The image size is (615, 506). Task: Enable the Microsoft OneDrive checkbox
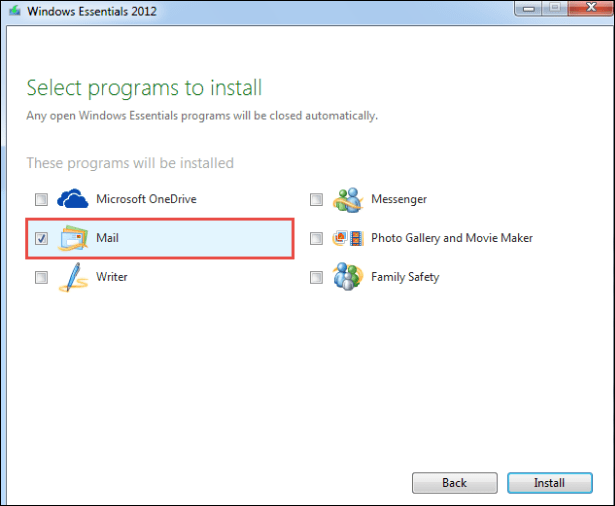(x=41, y=199)
